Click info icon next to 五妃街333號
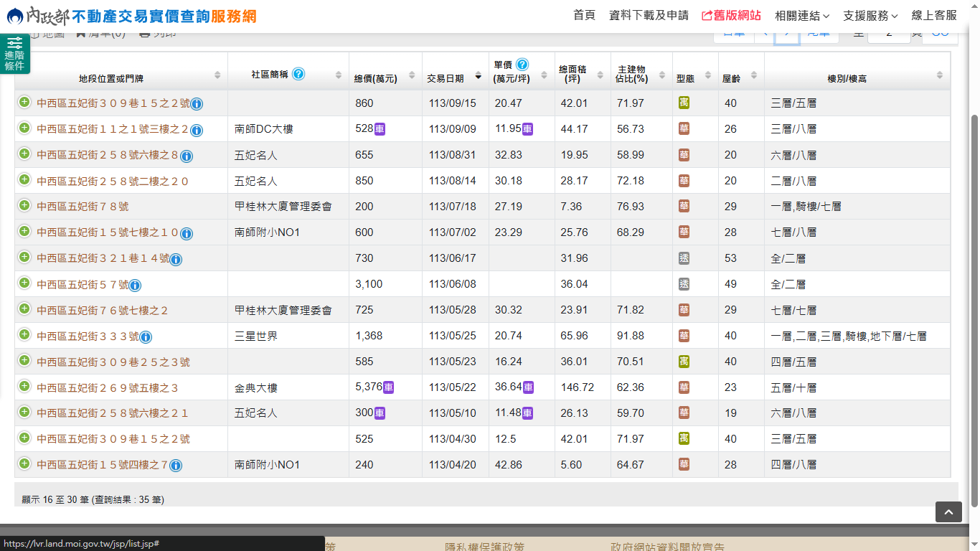The width and height of the screenshot is (980, 551). point(145,336)
